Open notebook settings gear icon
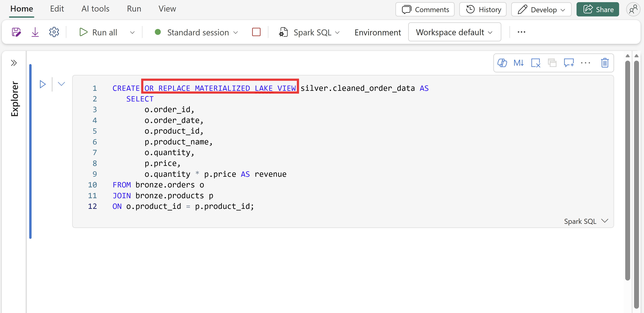Viewport: 644px width, 313px height. pos(54,32)
